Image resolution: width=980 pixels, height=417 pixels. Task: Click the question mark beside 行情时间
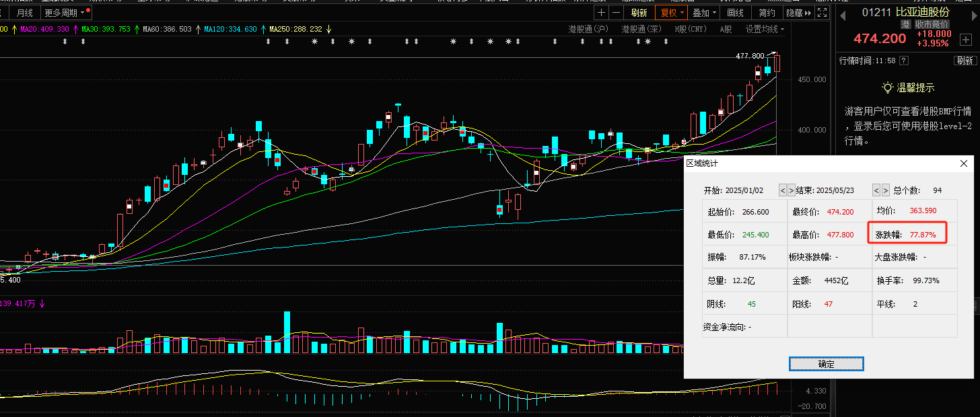(903, 61)
